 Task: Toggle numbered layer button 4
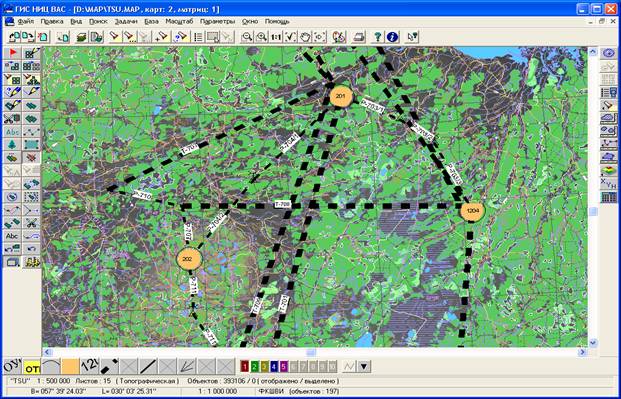click(x=274, y=367)
